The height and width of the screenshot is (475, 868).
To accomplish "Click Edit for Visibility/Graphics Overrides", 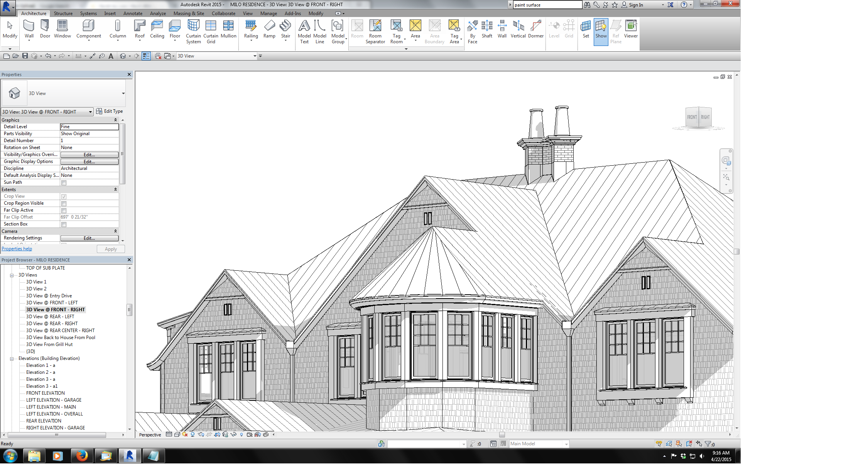I will tap(89, 154).
